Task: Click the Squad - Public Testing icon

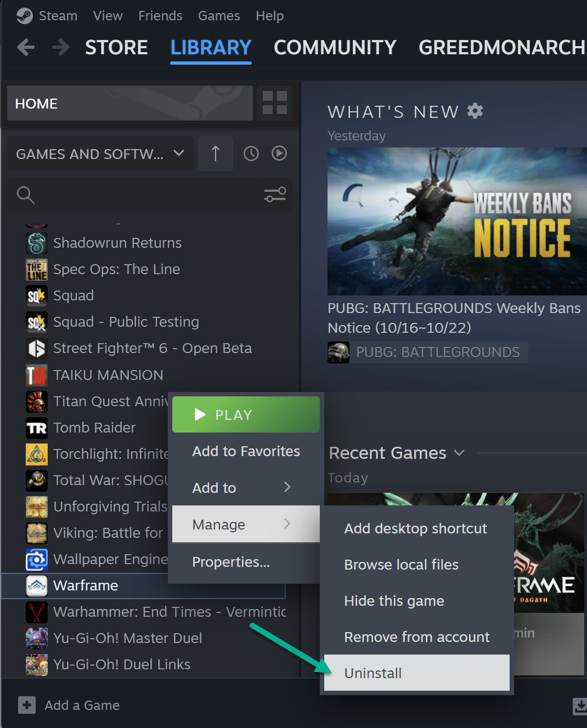Action: [x=37, y=322]
